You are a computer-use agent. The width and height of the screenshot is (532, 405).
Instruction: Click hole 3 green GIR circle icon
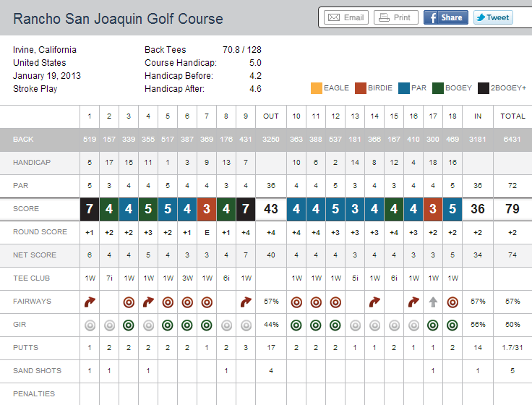click(x=129, y=325)
